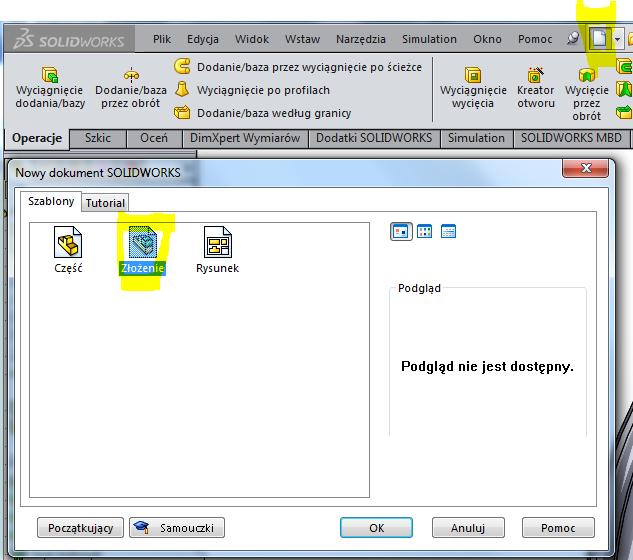
Task: Open the Widok menu
Action: [252, 39]
